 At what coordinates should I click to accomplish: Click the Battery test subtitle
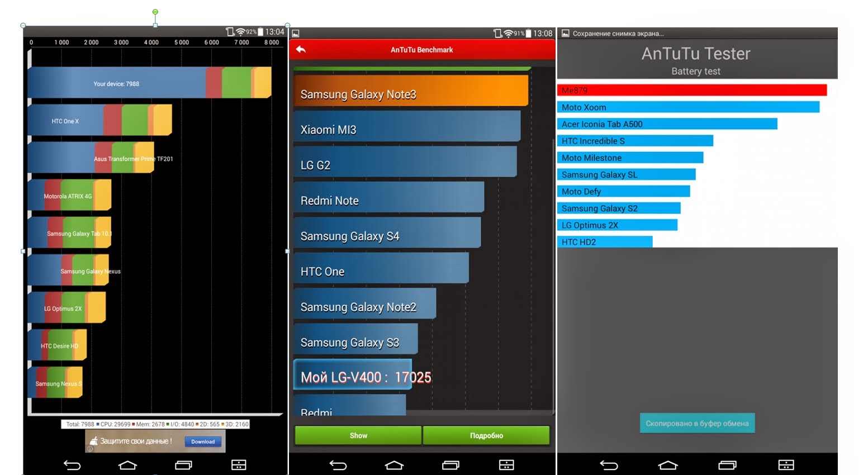[696, 72]
